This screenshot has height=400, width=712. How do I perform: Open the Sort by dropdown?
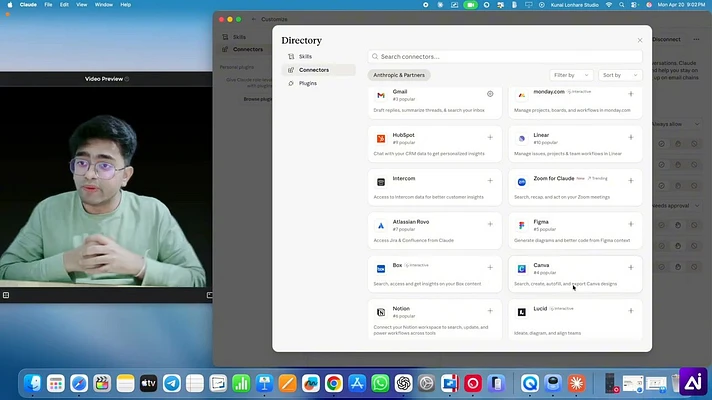tap(620, 75)
